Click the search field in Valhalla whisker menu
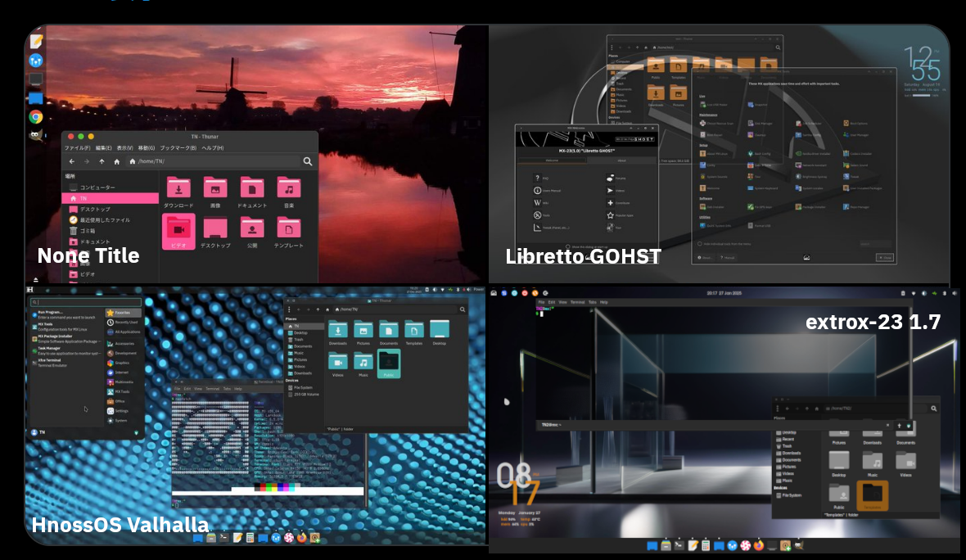 click(86, 302)
